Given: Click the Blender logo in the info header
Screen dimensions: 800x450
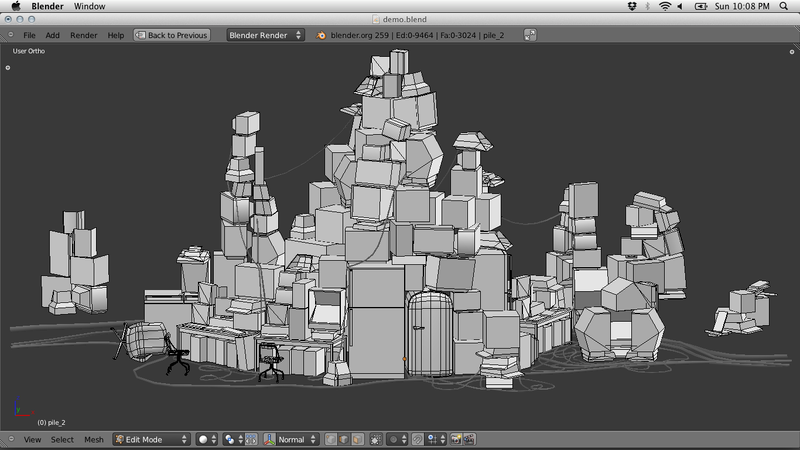Looking at the screenshot, I should click(321, 35).
